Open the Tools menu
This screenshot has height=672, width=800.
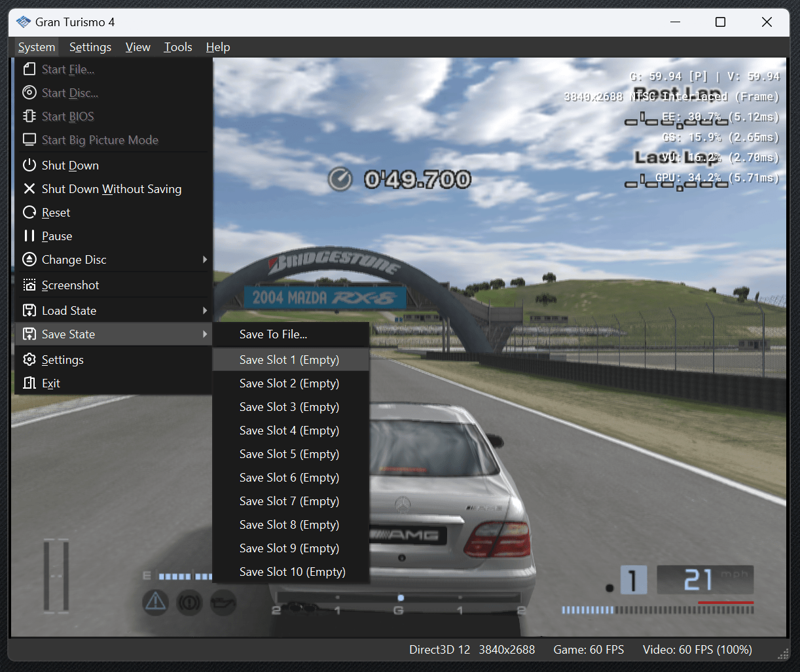(178, 47)
